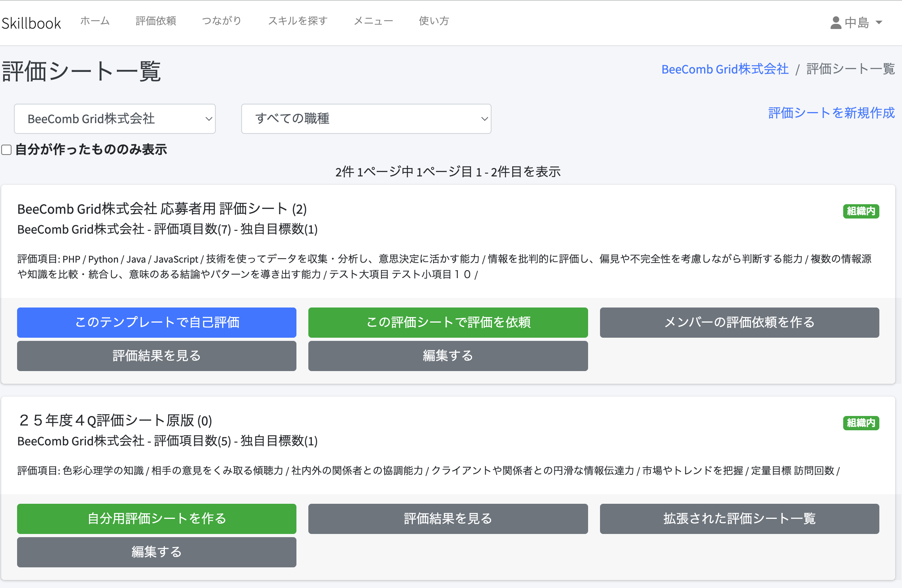Click この評価シートで評価を依頼 button
The height and width of the screenshot is (588, 902).
click(448, 323)
